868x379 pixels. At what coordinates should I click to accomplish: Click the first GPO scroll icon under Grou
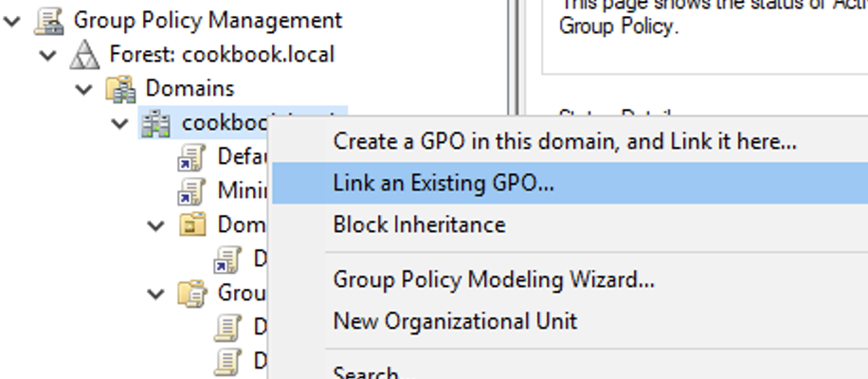coord(227,327)
